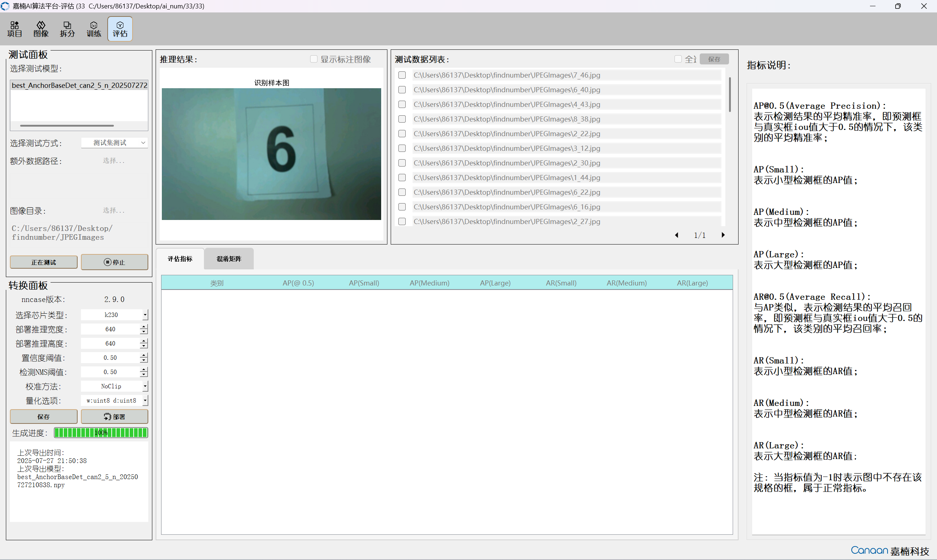Select the 评估 (Evaluate) toolbar icon
937x560 pixels.
tap(120, 29)
